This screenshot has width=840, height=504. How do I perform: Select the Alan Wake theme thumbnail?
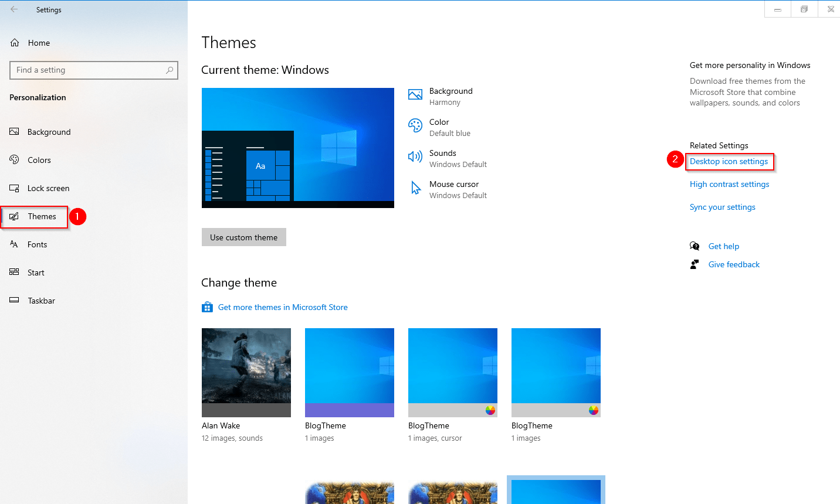tap(246, 372)
